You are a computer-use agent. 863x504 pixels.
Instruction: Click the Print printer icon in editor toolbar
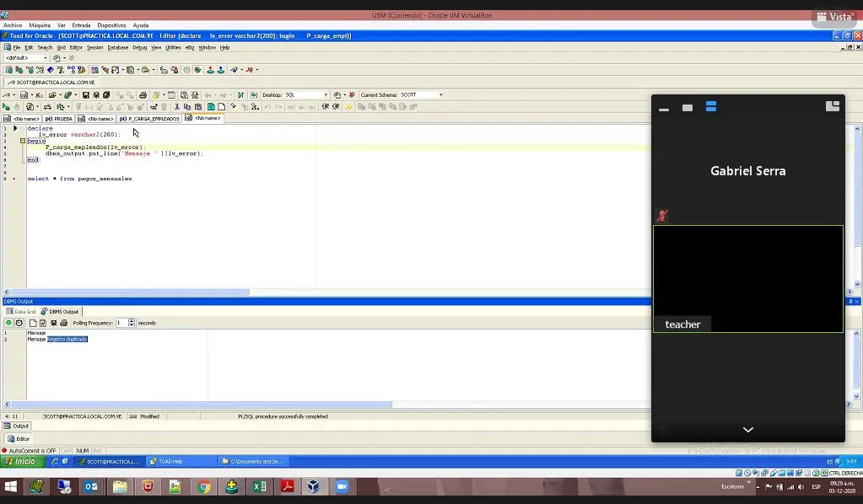[x=143, y=95]
